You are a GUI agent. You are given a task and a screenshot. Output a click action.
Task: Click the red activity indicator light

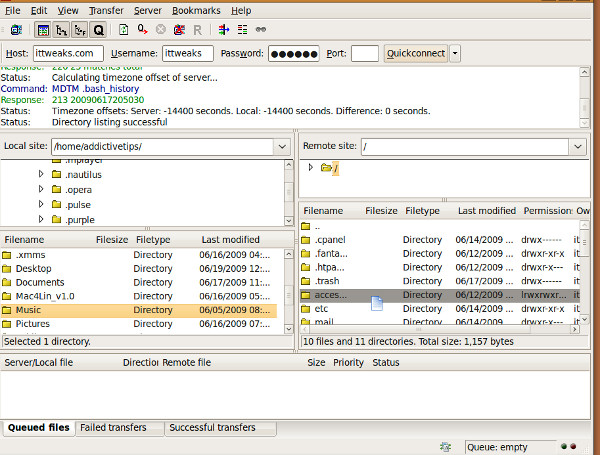573,446
